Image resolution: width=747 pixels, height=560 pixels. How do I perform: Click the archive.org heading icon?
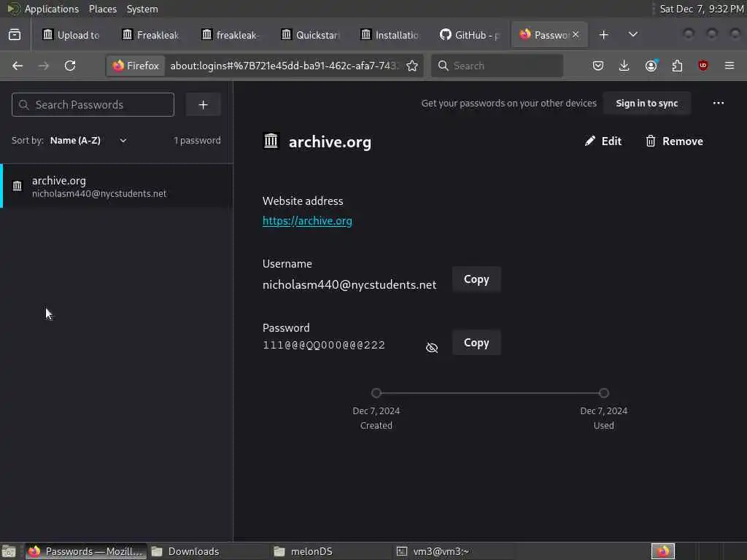coord(271,141)
